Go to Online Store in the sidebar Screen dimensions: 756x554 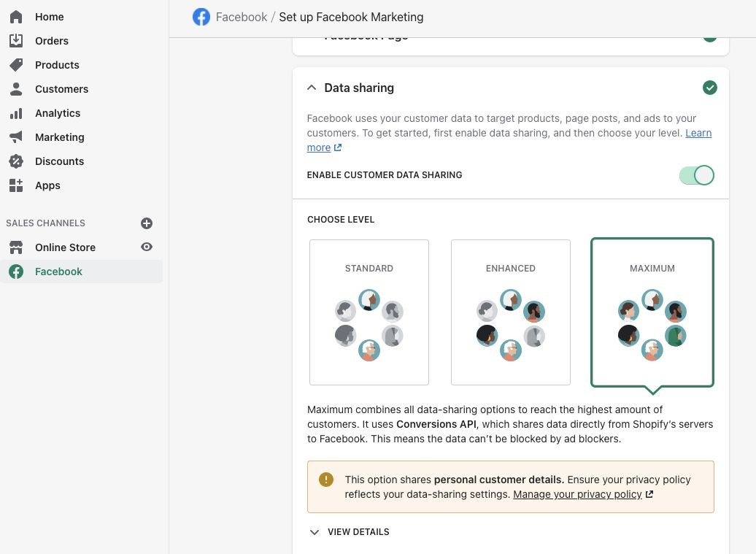pos(65,247)
